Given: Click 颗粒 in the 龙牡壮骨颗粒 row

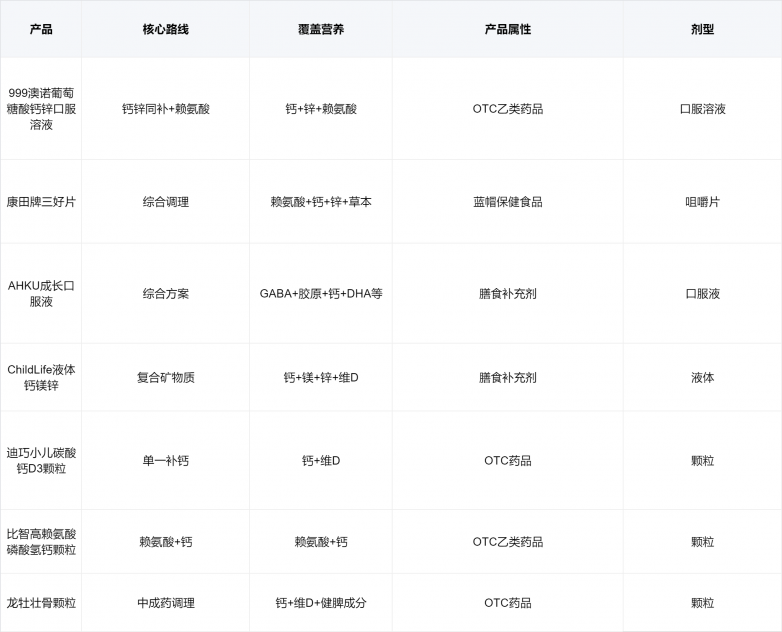Looking at the screenshot, I should pos(702,603).
